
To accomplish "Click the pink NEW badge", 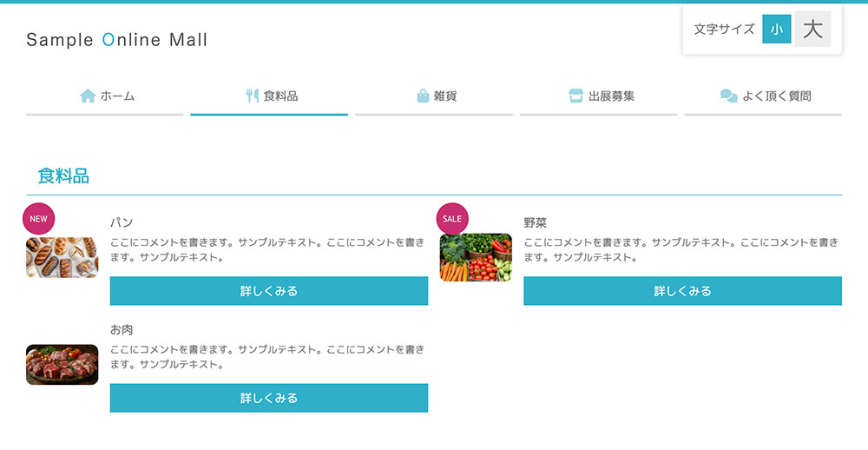I will coord(39,219).
